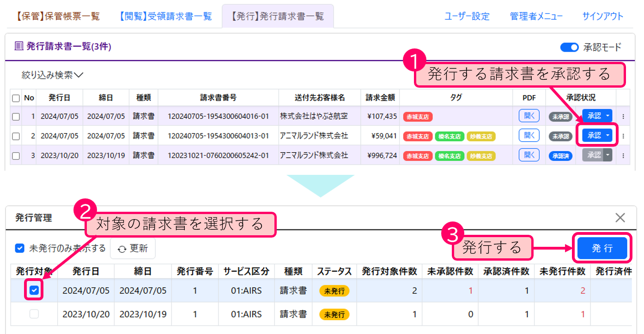Switch to 【閲覧】受領請求書一覧 tab
The image size is (644, 334).
point(165,17)
